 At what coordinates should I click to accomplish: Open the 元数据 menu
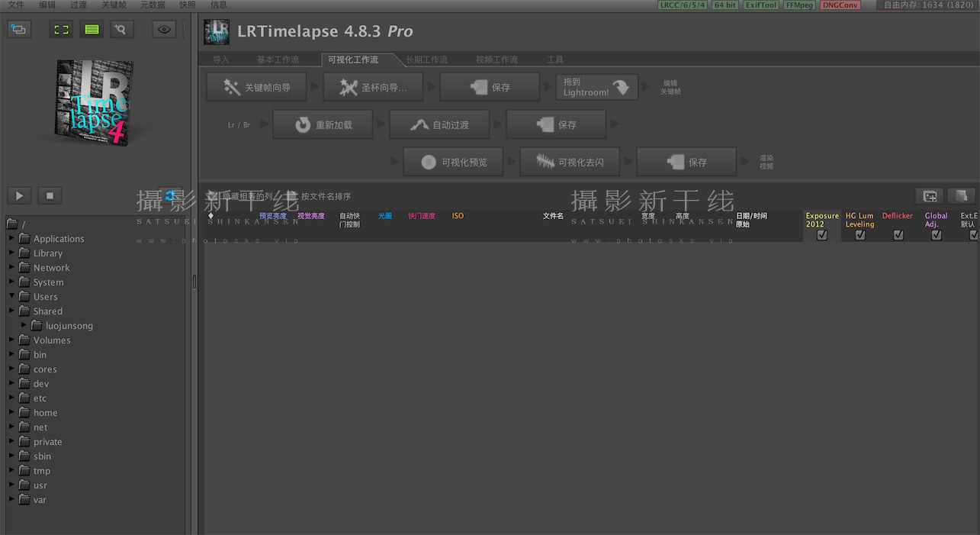(x=153, y=5)
